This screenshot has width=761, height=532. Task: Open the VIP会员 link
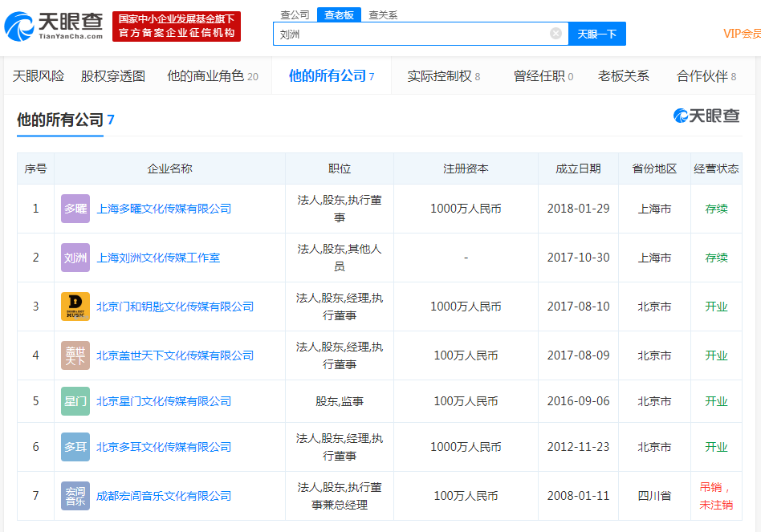click(x=742, y=34)
